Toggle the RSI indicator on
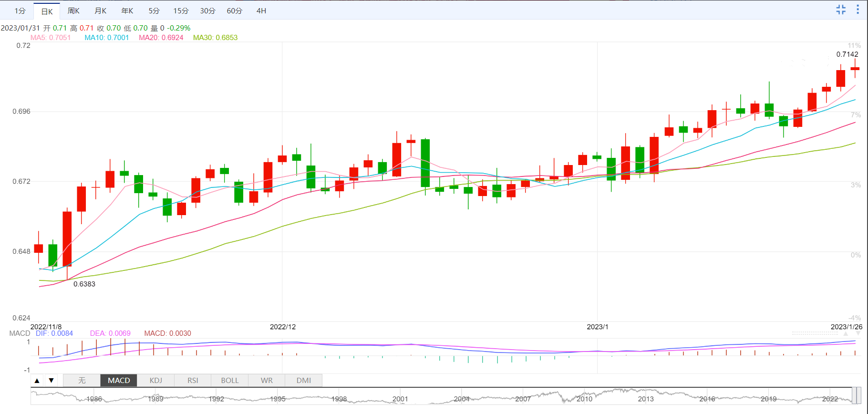This screenshot has width=868, height=414. pos(193,381)
